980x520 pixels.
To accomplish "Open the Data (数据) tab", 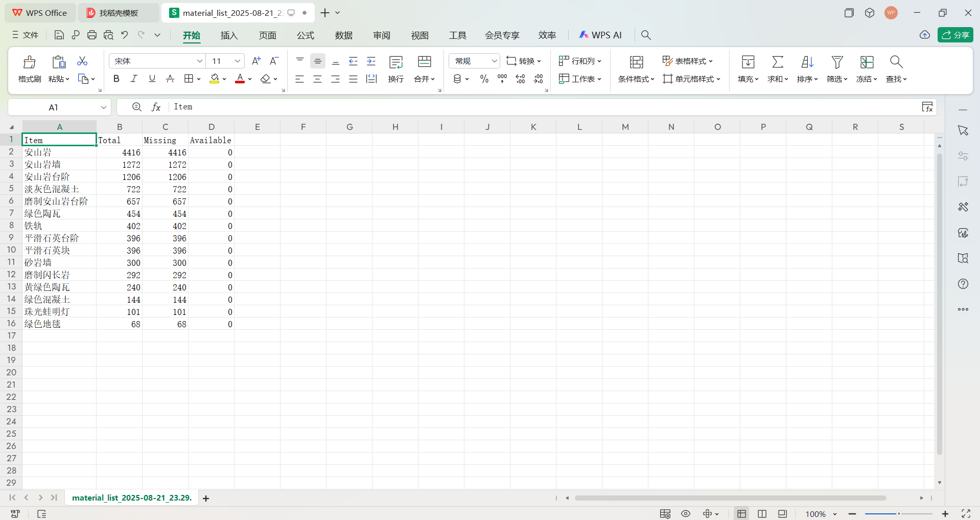I will point(344,35).
